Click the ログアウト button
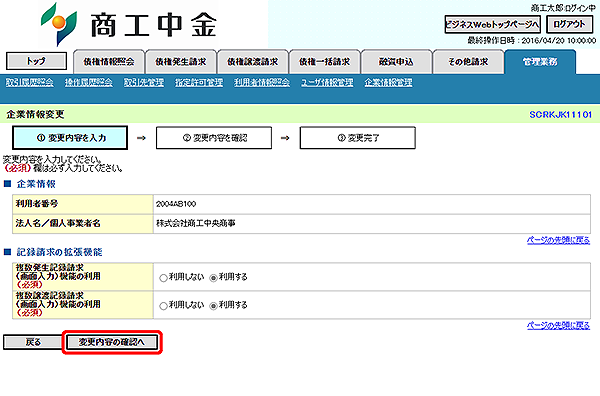Screen dimensions: 600x396 coord(569,24)
